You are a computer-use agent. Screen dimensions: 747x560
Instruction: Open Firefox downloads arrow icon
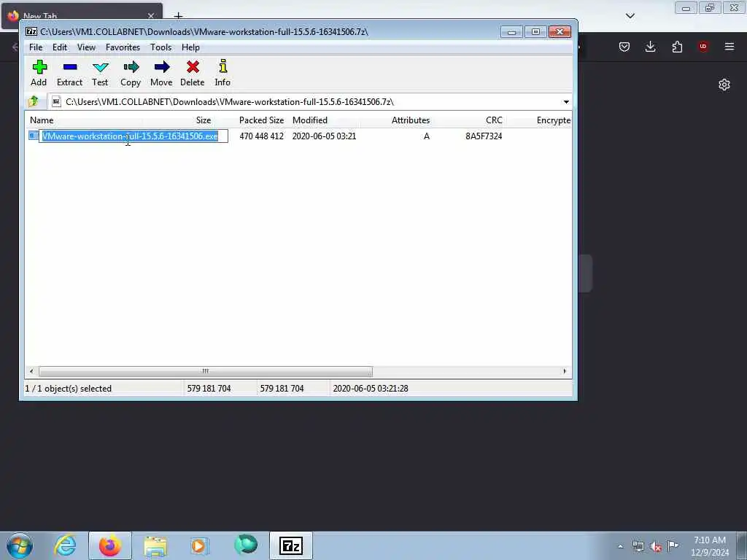pos(650,47)
